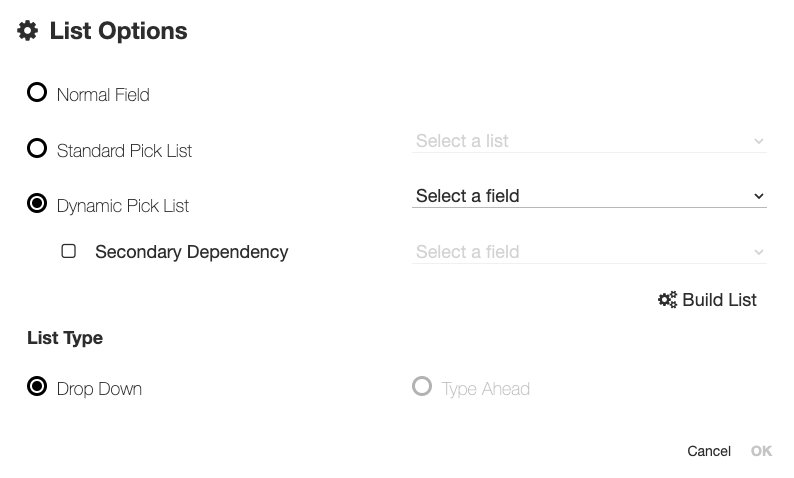The width and height of the screenshot is (794, 478).
Task: Select the Normal Field radio button
Action: pos(37,93)
